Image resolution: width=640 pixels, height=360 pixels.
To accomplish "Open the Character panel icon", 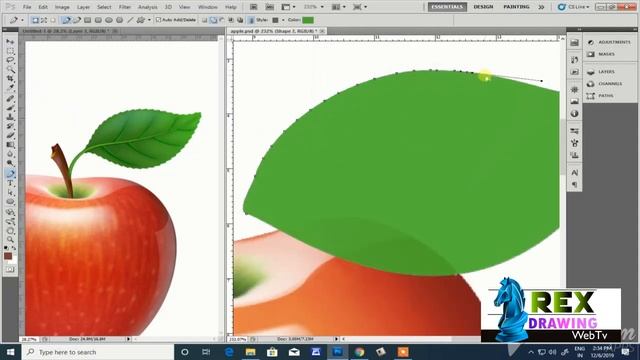I will (x=574, y=173).
